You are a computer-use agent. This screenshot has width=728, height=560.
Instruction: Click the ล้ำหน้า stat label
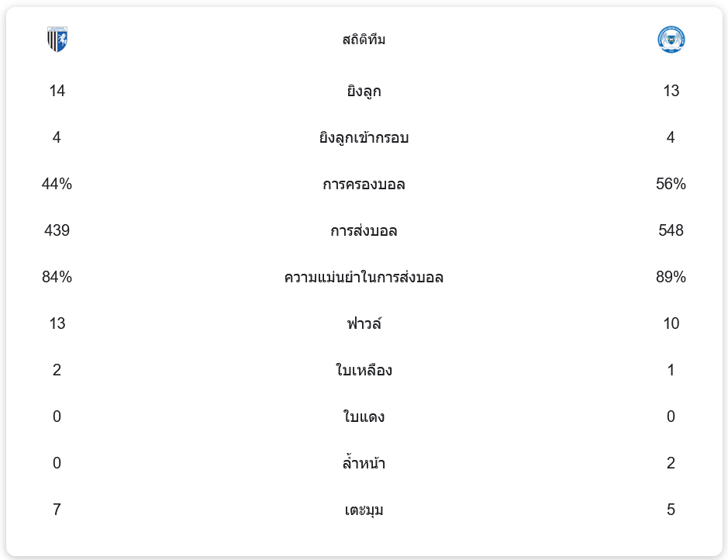(x=364, y=464)
